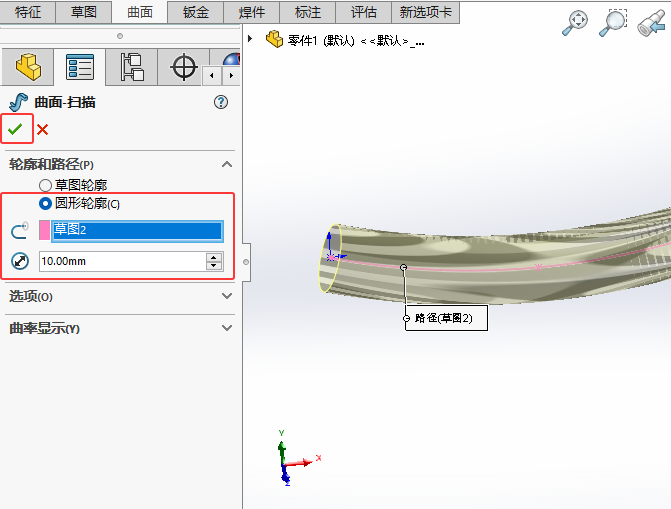The height and width of the screenshot is (509, 671).
Task: Click the panel collapse handle on divider
Action: pyautogui.click(x=246, y=262)
